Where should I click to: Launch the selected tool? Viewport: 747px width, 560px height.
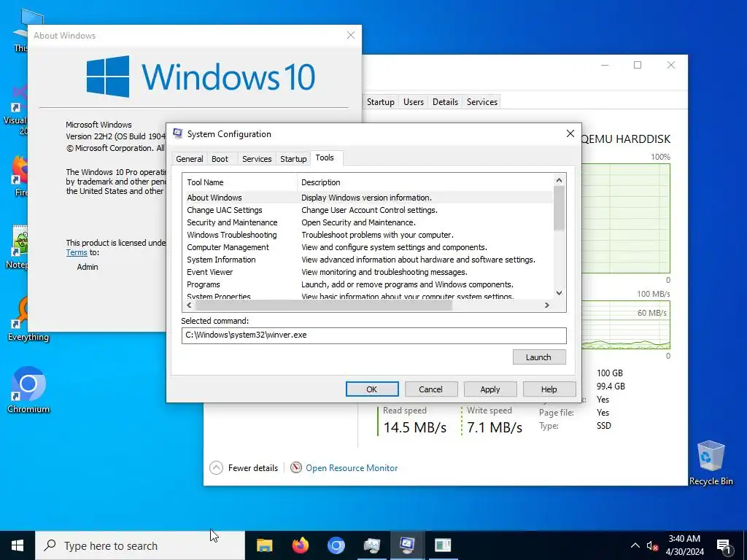(539, 357)
